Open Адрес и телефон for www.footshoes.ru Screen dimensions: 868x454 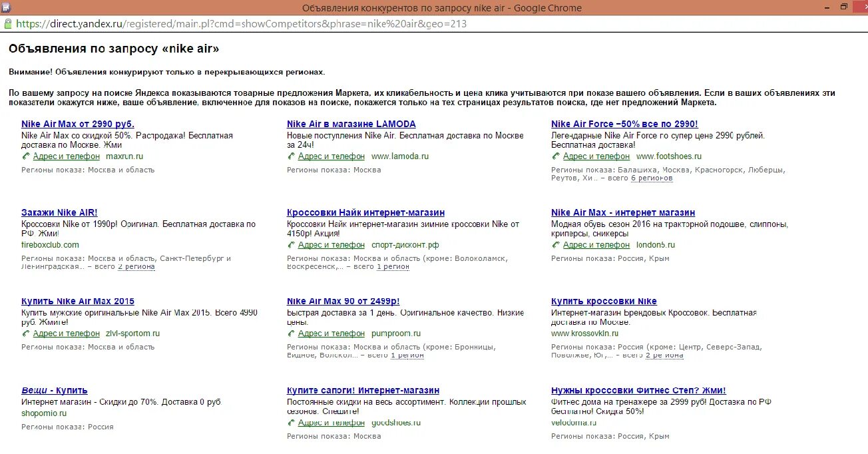pos(596,156)
